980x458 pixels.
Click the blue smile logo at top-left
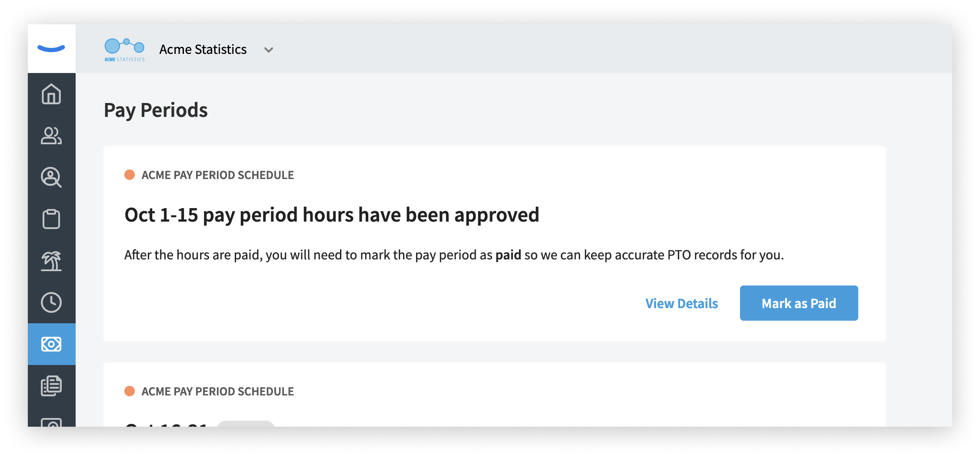tap(51, 48)
